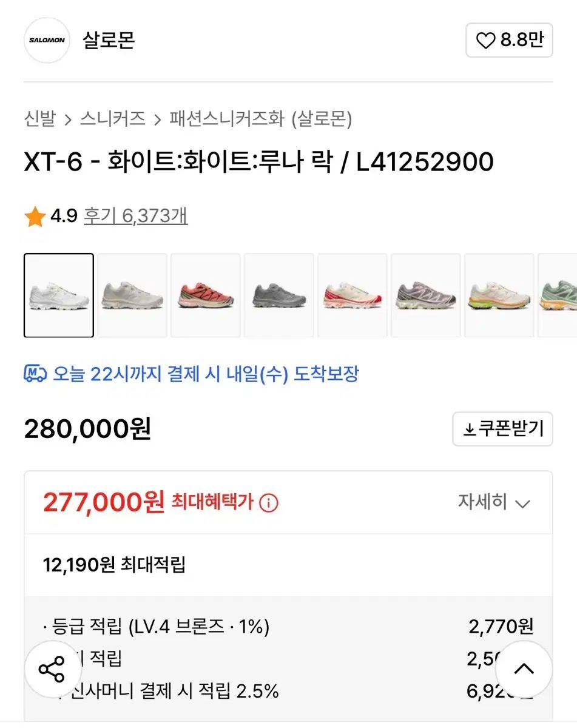577x728 pixels.
Task: Like the product with the heart button
Action: coord(509,41)
